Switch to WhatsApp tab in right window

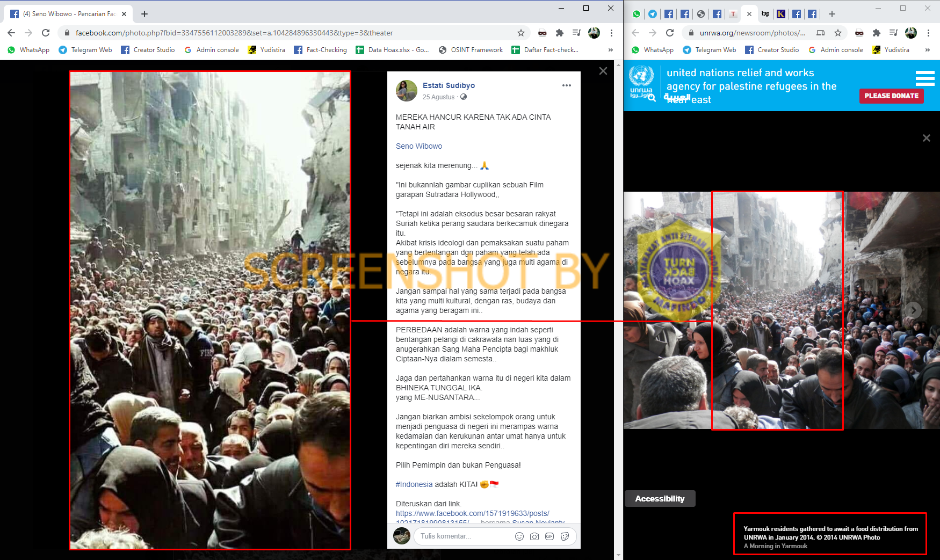(637, 14)
